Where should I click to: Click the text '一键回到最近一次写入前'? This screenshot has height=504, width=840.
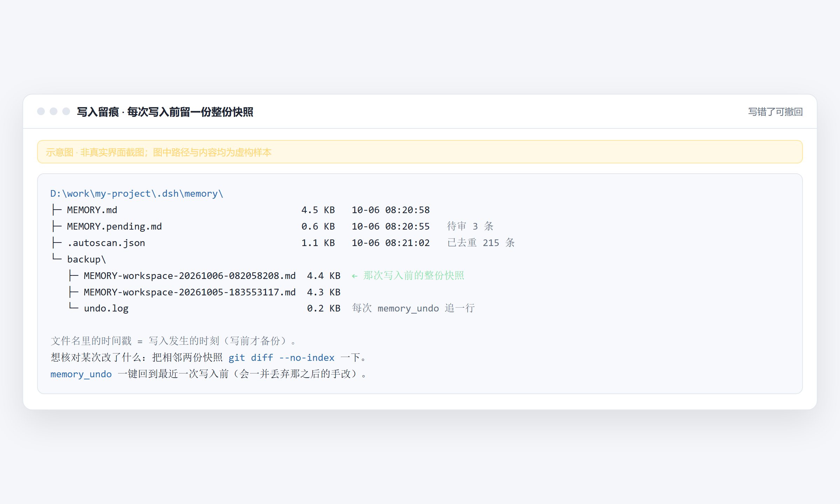pos(173,374)
